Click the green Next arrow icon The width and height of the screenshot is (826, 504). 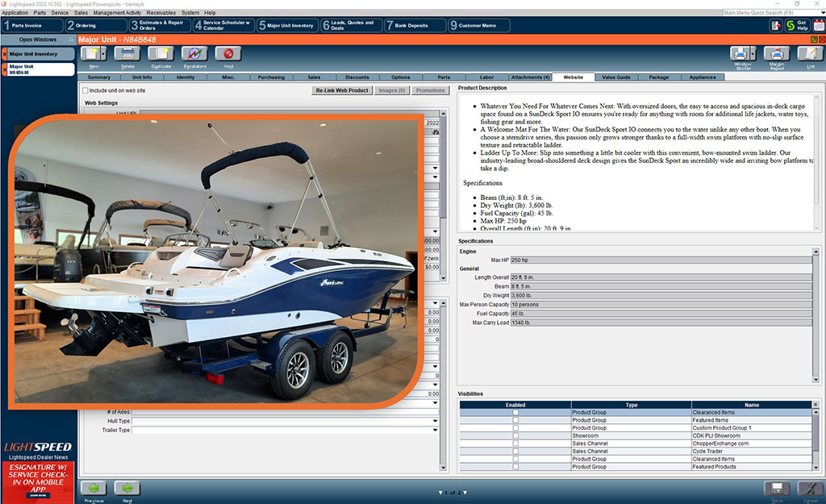pos(127,488)
